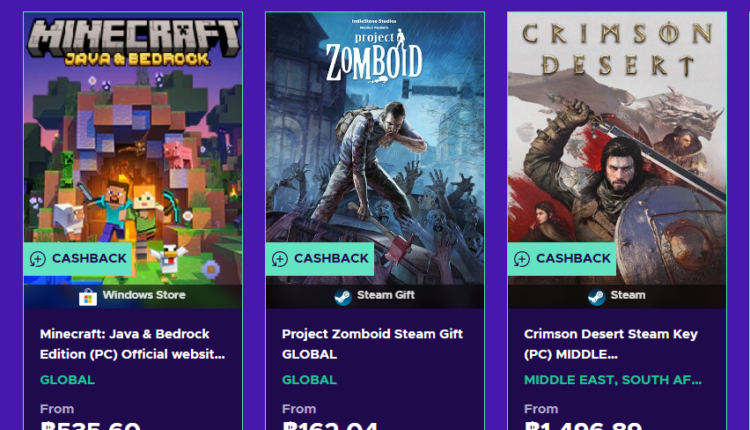Image resolution: width=750 pixels, height=430 pixels.
Task: Click the cashback plus icon on Crimson Desert card
Action: tap(522, 259)
